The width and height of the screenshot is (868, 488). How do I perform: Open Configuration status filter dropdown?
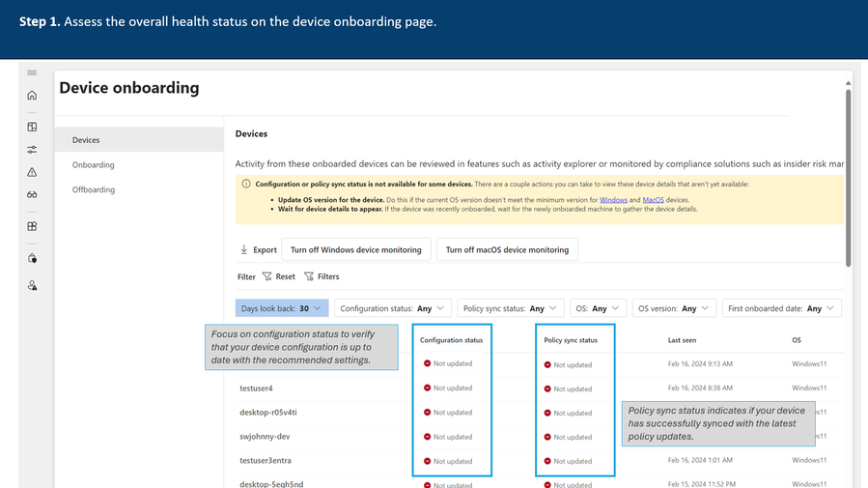tap(392, 308)
